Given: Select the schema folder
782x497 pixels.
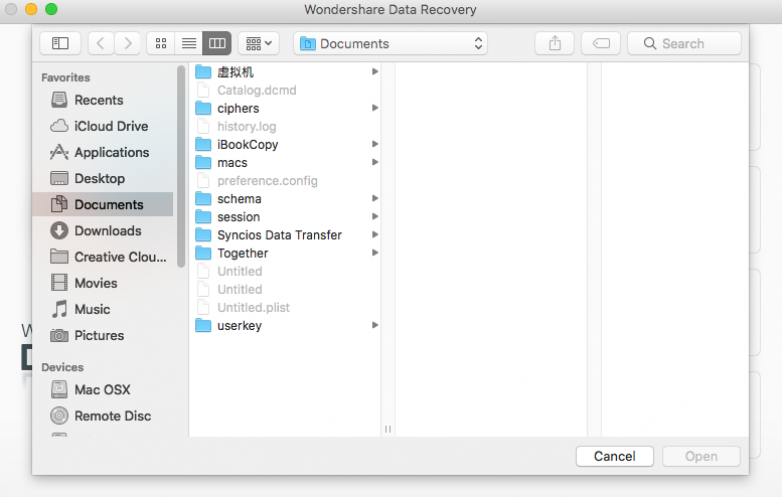Looking at the screenshot, I should pyautogui.click(x=287, y=199).
